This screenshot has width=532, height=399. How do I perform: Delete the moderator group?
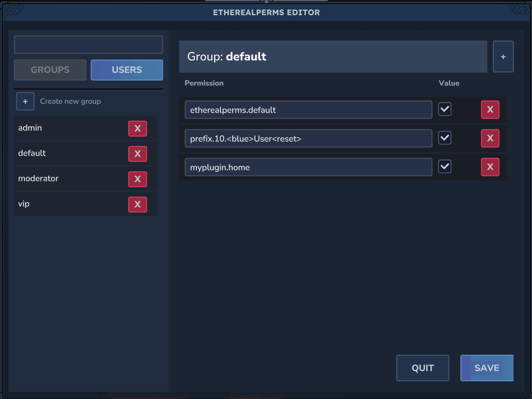(137, 179)
